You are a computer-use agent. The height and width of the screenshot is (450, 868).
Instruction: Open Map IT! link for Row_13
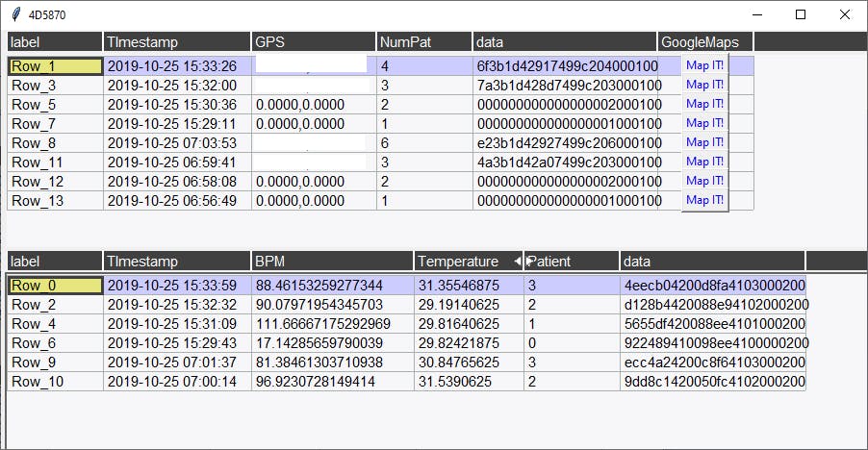[704, 200]
